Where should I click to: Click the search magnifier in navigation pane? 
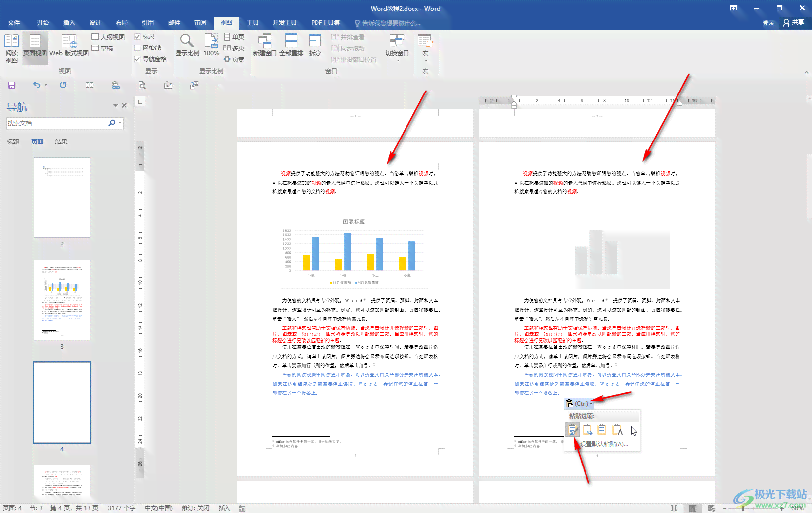(x=112, y=123)
